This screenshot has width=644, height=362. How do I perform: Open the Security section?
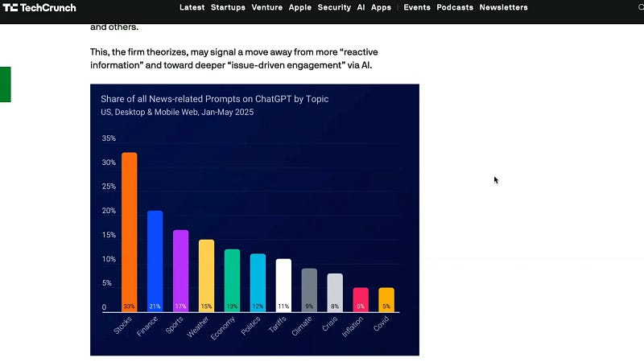334,7
